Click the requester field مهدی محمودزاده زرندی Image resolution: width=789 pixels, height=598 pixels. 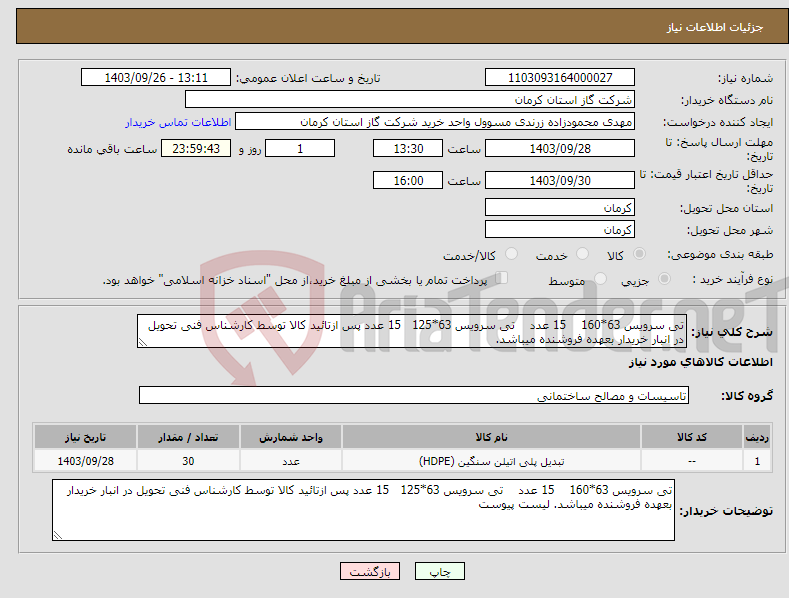435,121
